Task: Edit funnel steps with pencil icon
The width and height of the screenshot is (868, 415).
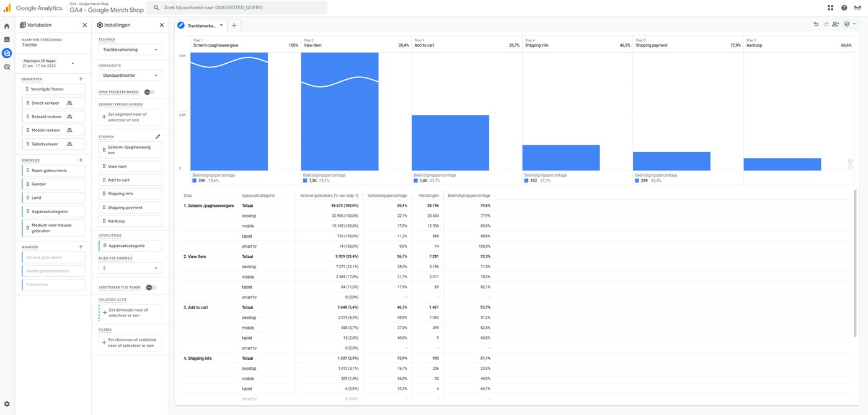Action: (x=158, y=137)
